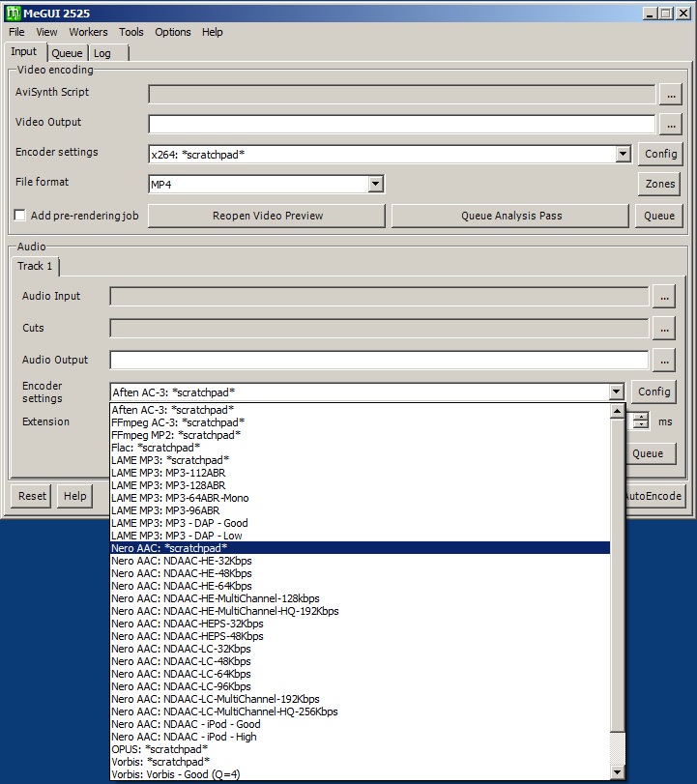Select the Input tab
The width and height of the screenshot is (697, 784).
(24, 51)
